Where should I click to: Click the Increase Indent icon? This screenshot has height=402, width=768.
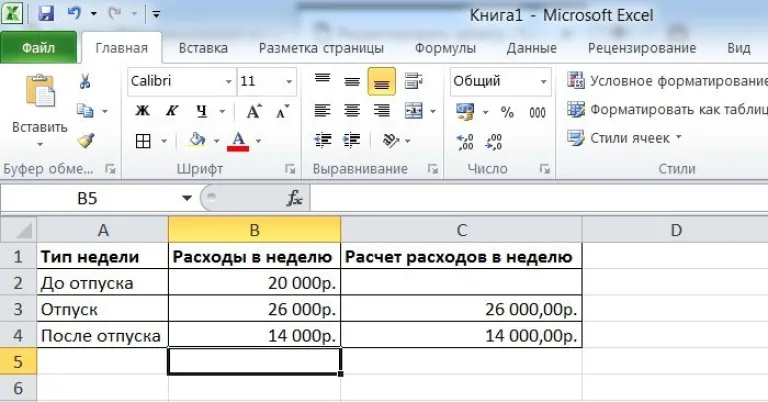coord(352,141)
